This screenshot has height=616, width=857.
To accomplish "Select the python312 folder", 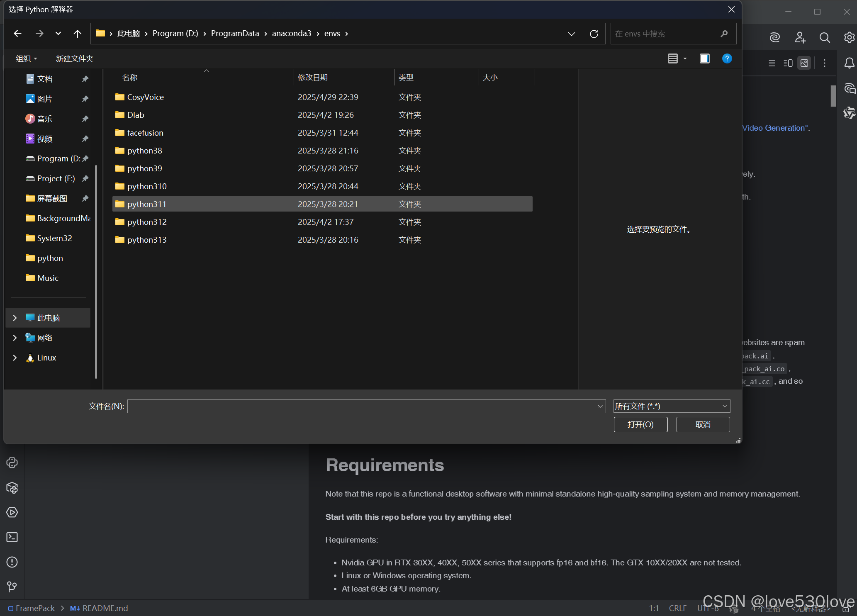I will 147,222.
